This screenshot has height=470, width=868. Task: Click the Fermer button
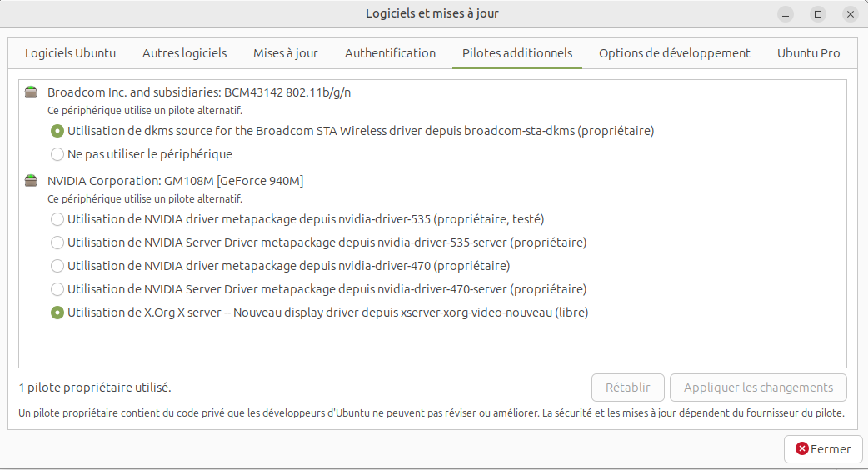tap(823, 449)
